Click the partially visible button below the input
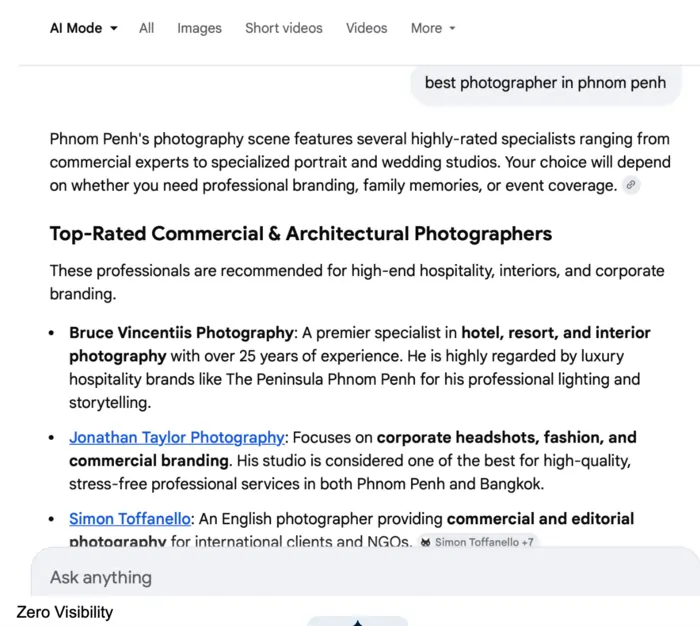 tap(357, 621)
